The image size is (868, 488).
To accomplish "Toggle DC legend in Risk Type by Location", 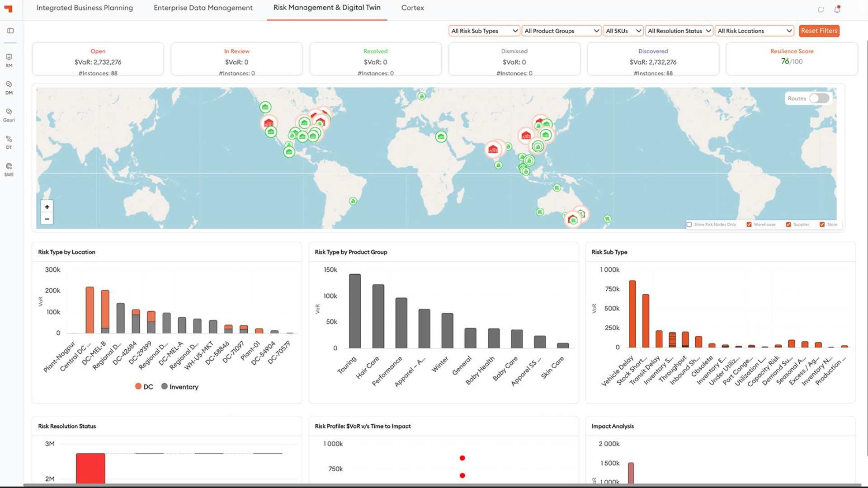I will (x=144, y=387).
